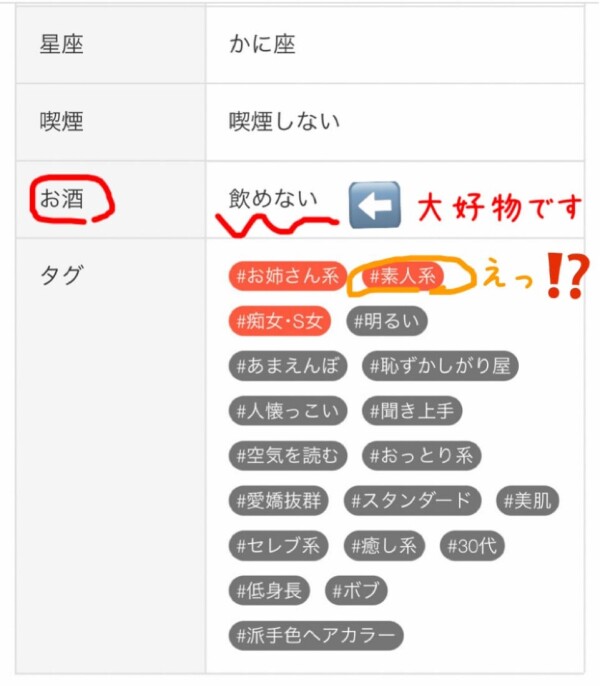Choose the #聞き上手 tag
Image resolution: width=600 pixels, height=686 pixels.
(x=412, y=411)
